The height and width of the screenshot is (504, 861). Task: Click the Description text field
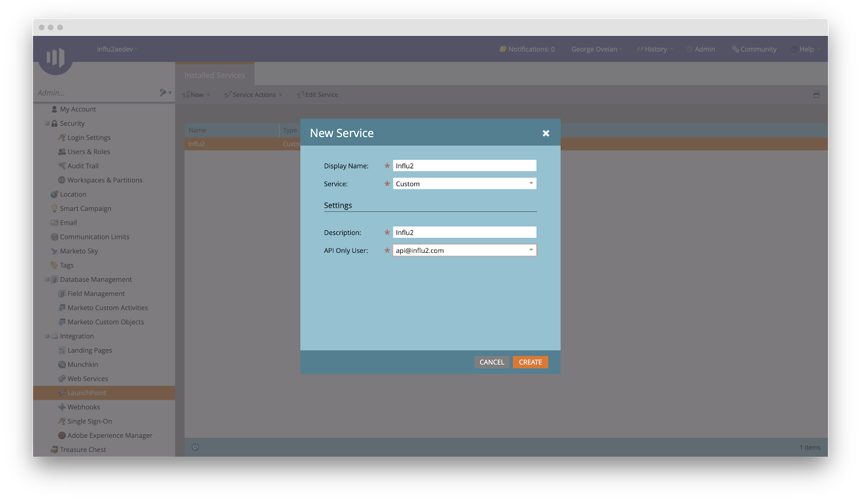(x=464, y=233)
